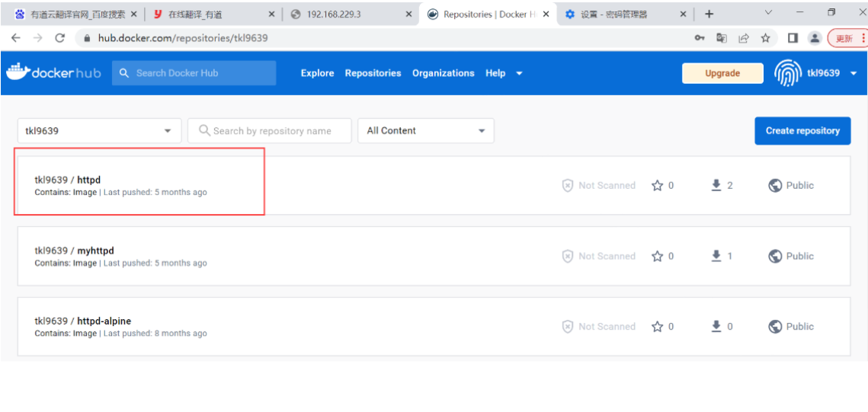Open the tkl9639 account menu arrow
868x412 pixels.
pos(853,73)
